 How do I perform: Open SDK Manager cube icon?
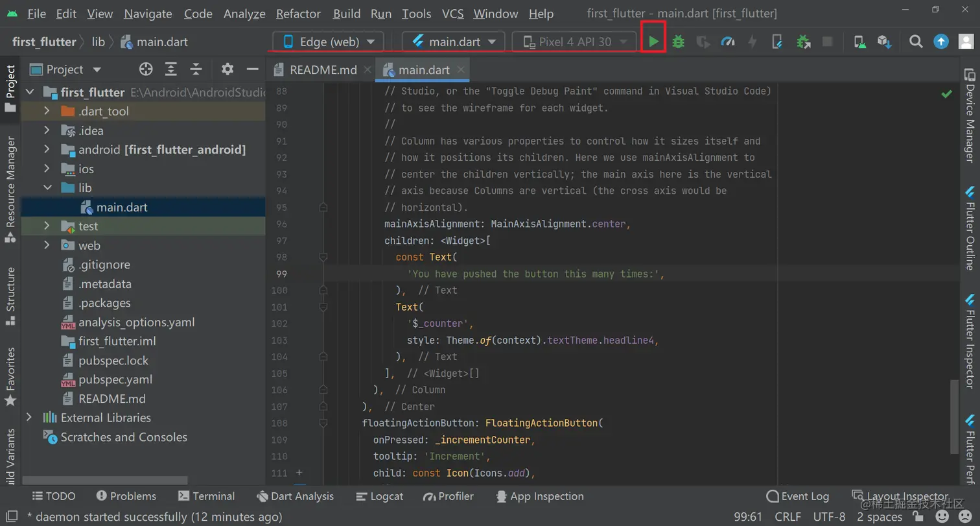[885, 42]
